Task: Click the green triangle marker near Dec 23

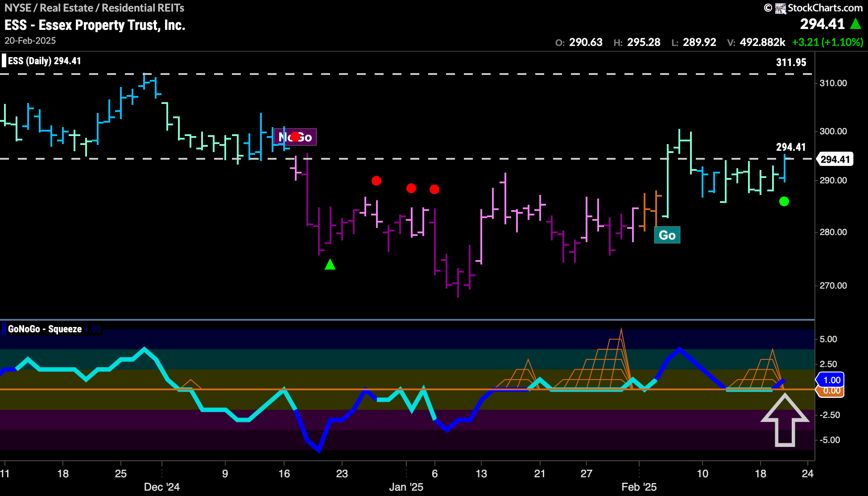Action: click(330, 265)
